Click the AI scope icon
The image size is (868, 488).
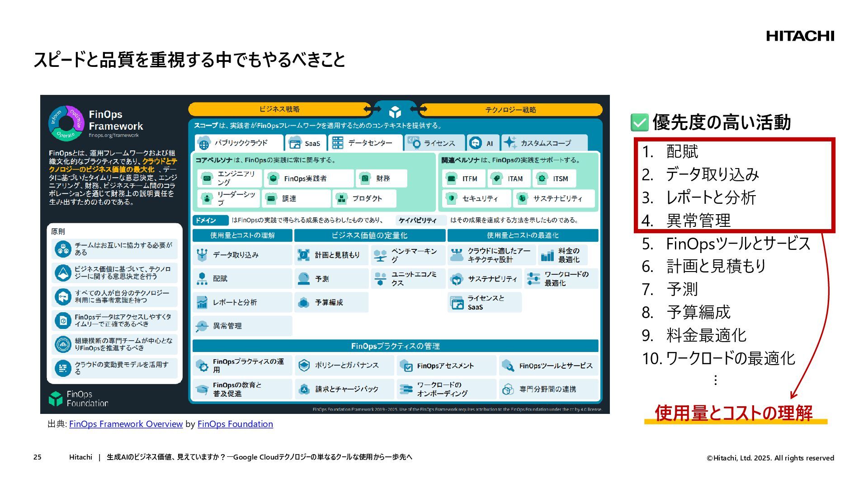point(475,143)
